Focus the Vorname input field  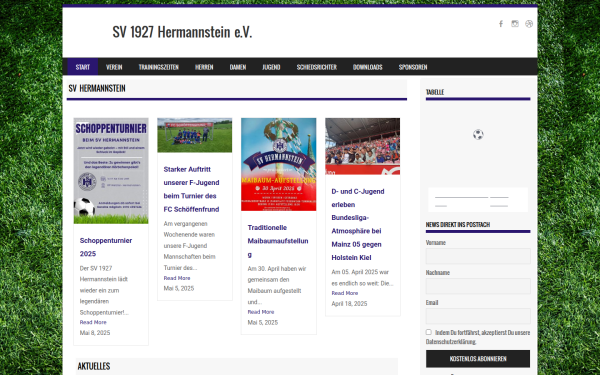coord(478,256)
